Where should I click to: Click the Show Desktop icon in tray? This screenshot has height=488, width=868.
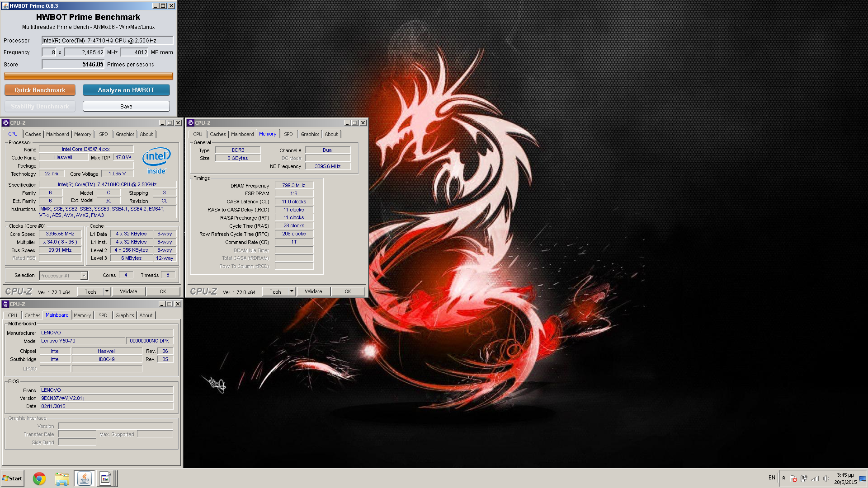pos(863,479)
